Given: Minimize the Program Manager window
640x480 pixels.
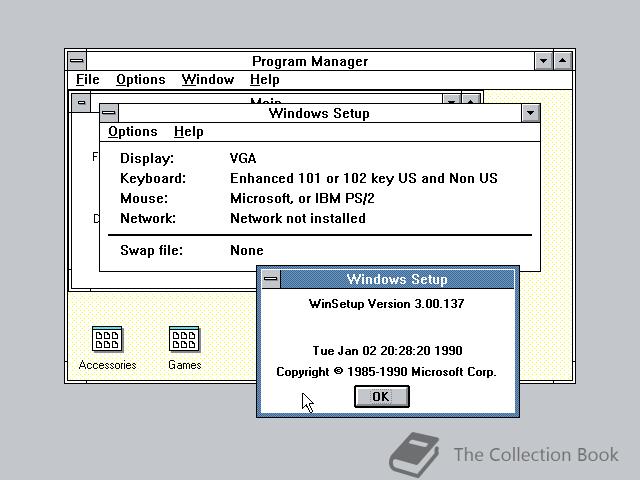Looking at the screenshot, I should 543,61.
